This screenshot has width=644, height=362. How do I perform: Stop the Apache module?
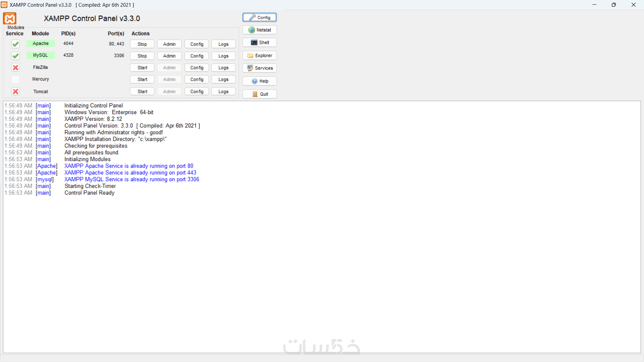click(142, 44)
